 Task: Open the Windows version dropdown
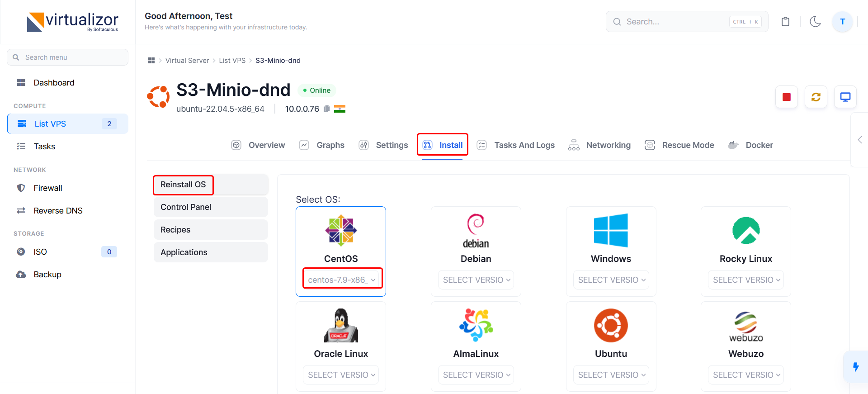click(611, 280)
